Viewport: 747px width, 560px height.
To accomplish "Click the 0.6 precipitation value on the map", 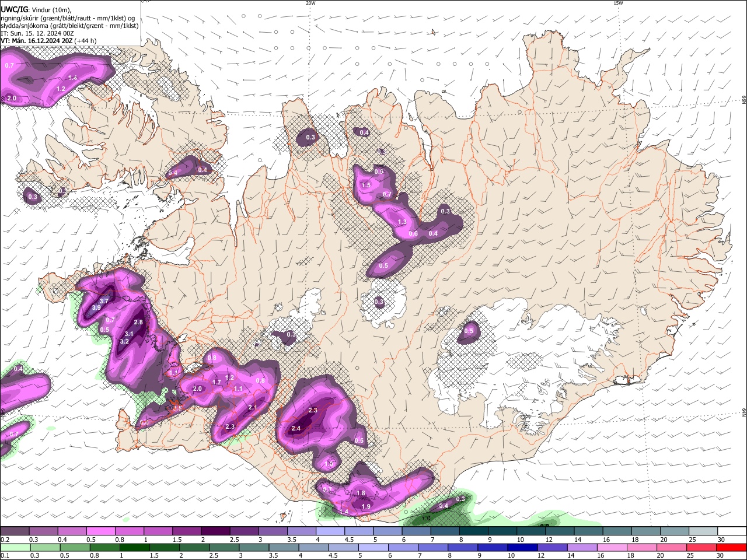I will (413, 233).
